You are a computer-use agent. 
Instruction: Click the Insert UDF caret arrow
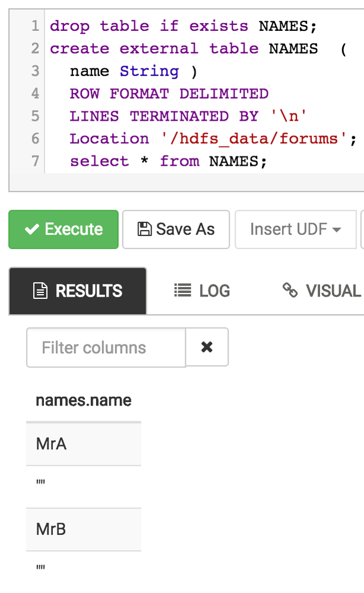pos(337,230)
